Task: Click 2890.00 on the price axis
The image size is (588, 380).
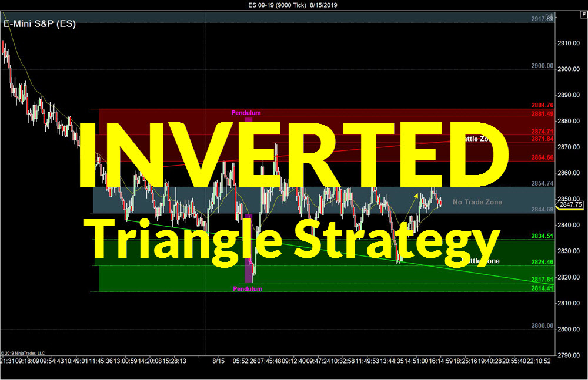Action: tap(569, 95)
